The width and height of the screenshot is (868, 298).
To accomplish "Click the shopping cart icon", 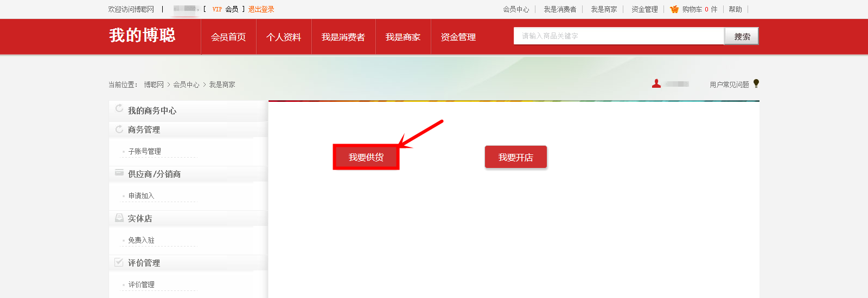I will point(674,9).
